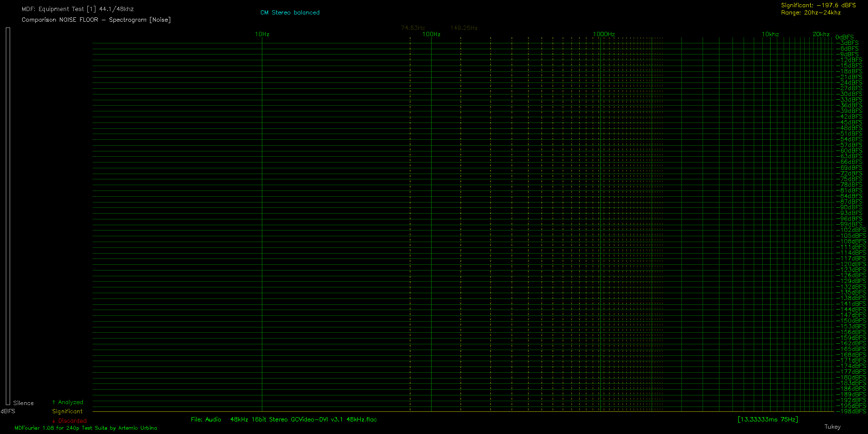This screenshot has width=868, height=434.
Task: Click the "-198dBFS" scale label
Action: click(852, 411)
